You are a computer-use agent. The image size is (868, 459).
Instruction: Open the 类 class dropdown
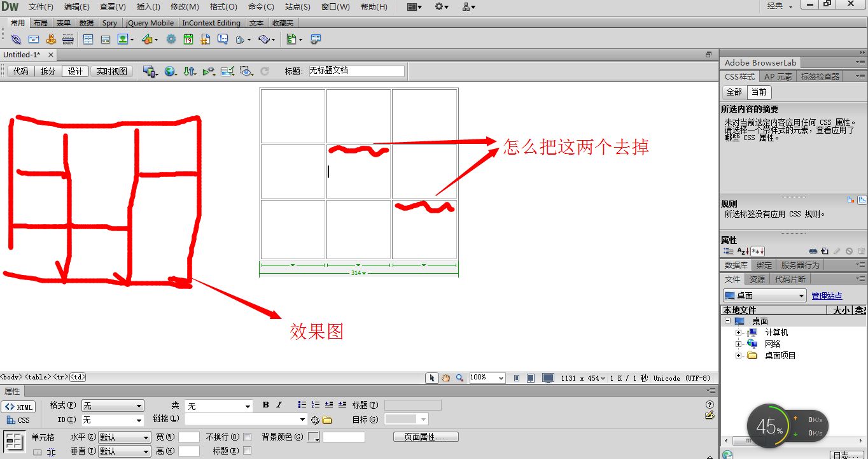pos(219,406)
